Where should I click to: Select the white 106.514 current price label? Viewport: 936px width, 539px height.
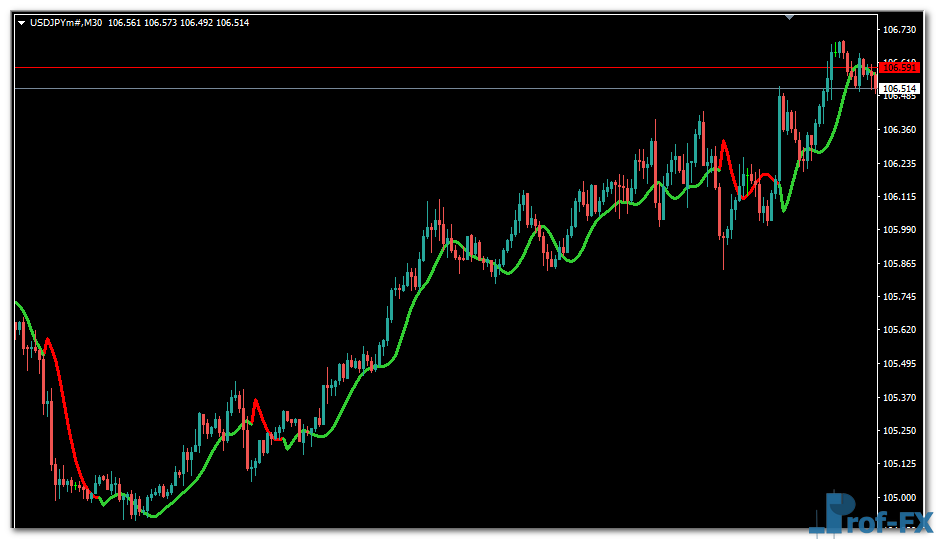[x=899, y=89]
